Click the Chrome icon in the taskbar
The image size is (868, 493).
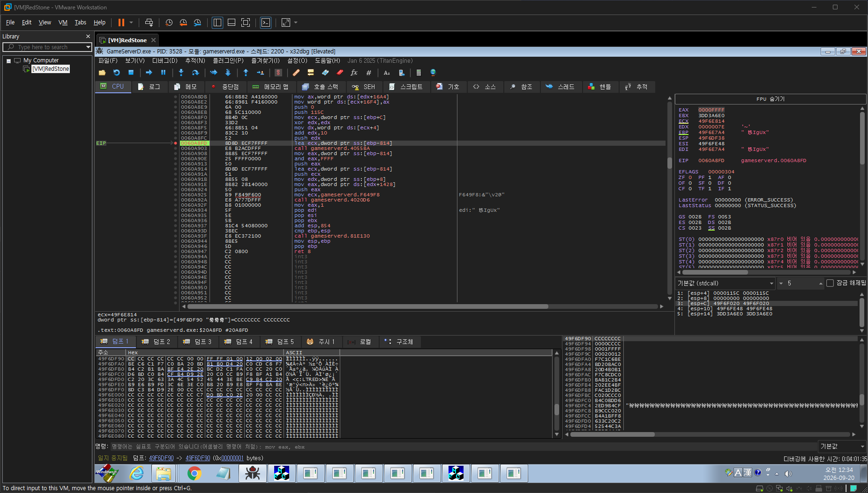(x=194, y=473)
